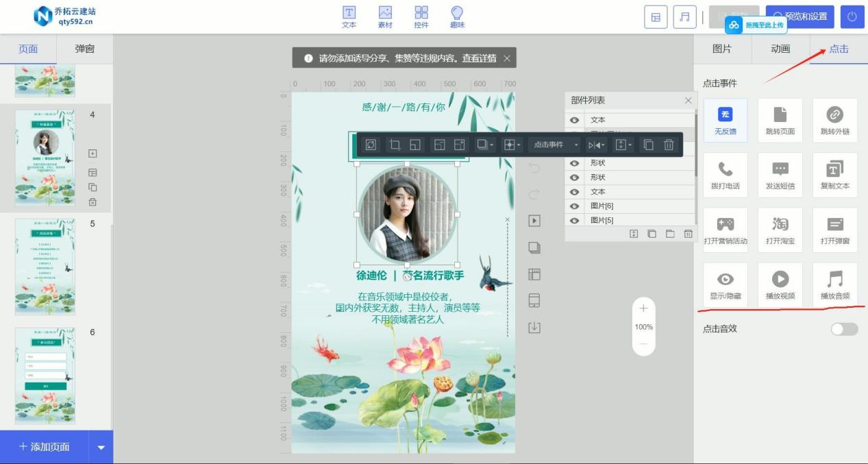Open the 趣味 fun effects tool
The height and width of the screenshot is (464, 868).
click(x=457, y=17)
